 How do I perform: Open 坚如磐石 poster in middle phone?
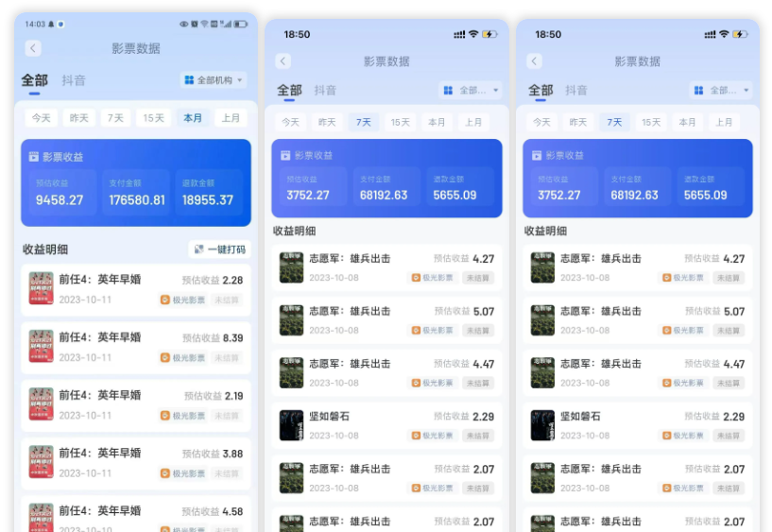pos(291,426)
